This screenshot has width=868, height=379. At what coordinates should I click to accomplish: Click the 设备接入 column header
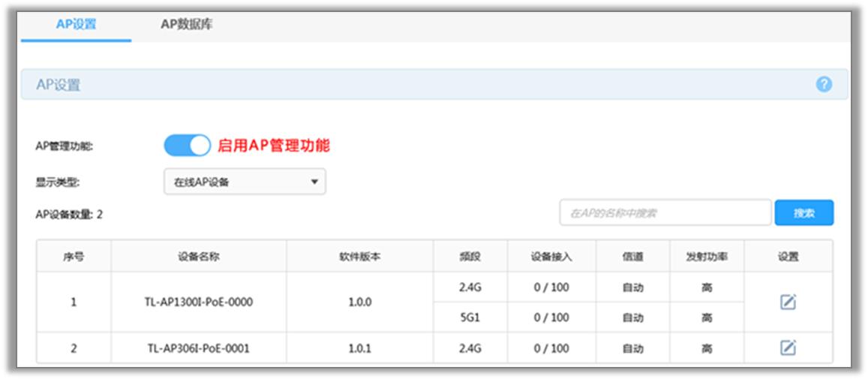coord(551,257)
